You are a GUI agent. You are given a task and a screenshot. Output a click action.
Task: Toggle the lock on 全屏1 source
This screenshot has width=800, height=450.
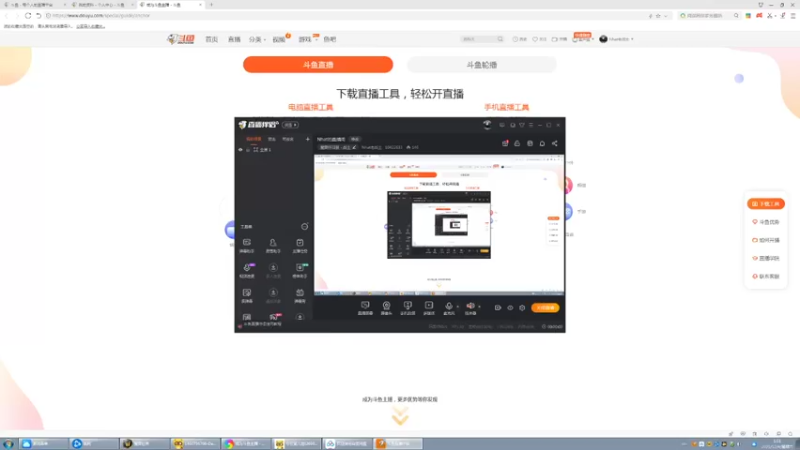(x=248, y=150)
